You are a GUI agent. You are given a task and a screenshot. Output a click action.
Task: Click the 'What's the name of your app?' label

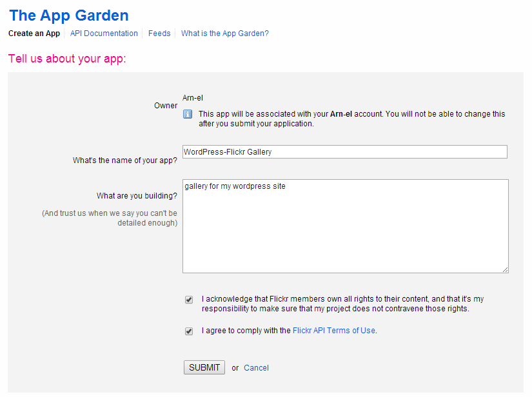[125, 160]
